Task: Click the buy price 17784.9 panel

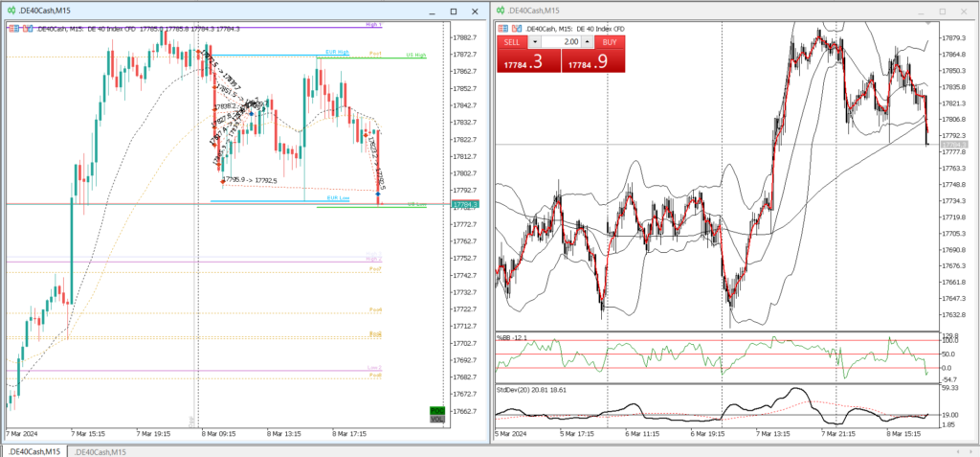Action: [x=593, y=60]
